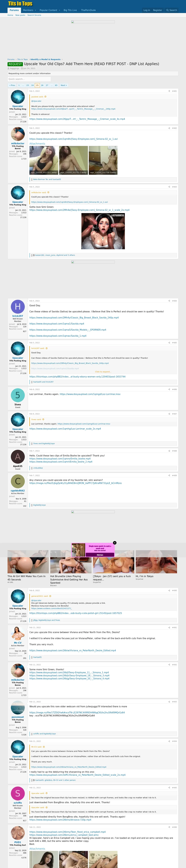This screenshot has width=186, height=868.
Task: Open Attachments heading in post #482
Action: coord(37,144)
